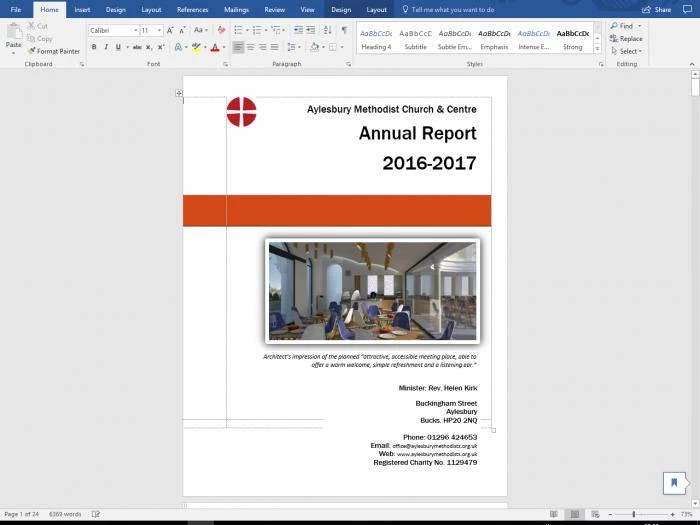Clear all formatting icon

221,30
